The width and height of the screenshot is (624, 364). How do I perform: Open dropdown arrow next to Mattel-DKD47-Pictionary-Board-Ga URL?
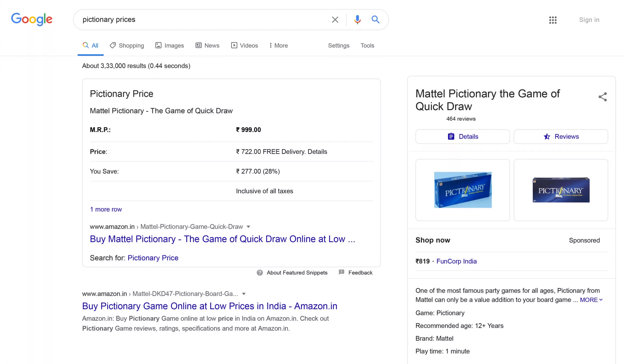pos(244,294)
